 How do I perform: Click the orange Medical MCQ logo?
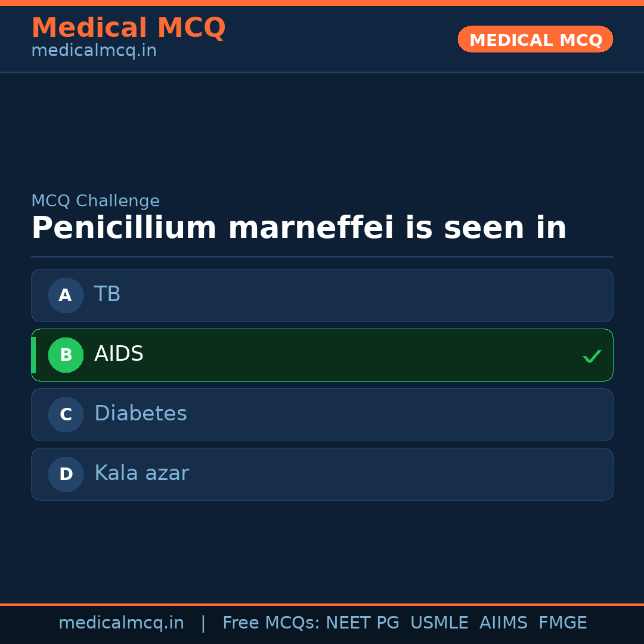(128, 27)
